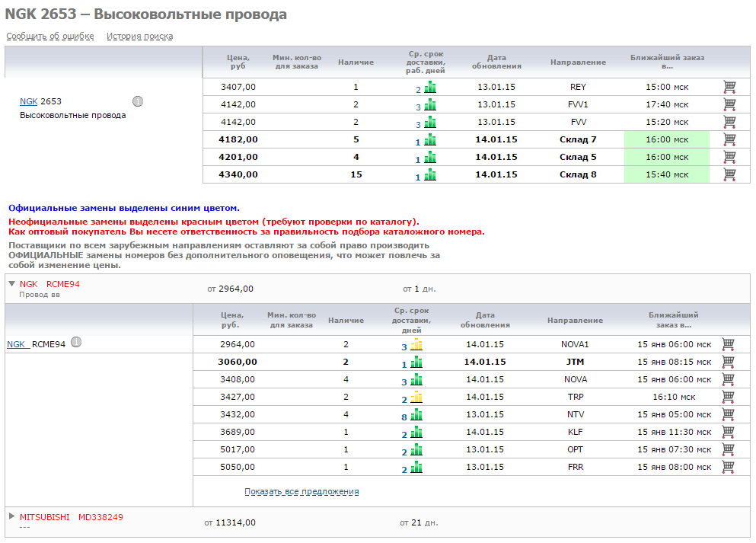Screen dimensions: 756x543
Task: View delivery chart in Склад 7 row
Action: tap(430, 140)
